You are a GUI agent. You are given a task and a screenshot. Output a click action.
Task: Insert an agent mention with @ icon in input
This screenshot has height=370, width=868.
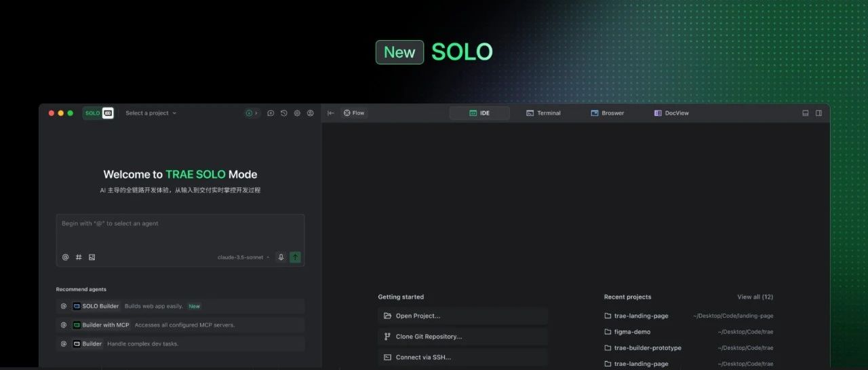tap(66, 257)
